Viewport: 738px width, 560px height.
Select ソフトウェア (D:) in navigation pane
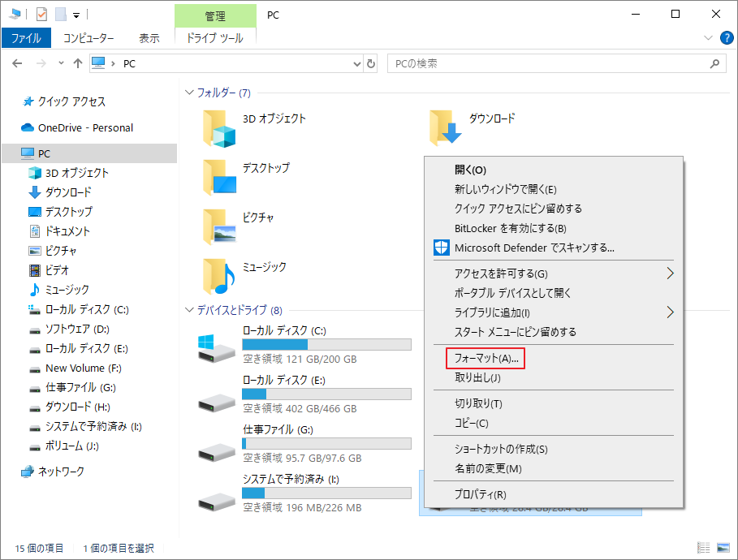coord(77,329)
